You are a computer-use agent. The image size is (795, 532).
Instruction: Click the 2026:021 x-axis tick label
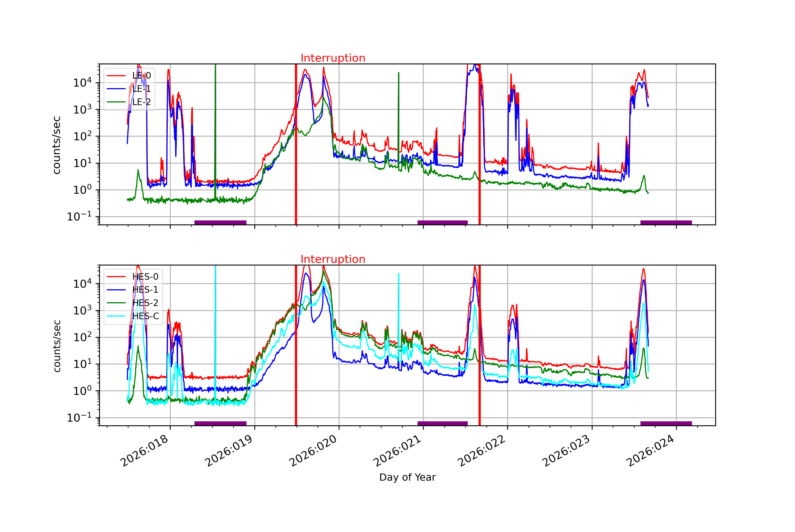tap(397, 450)
